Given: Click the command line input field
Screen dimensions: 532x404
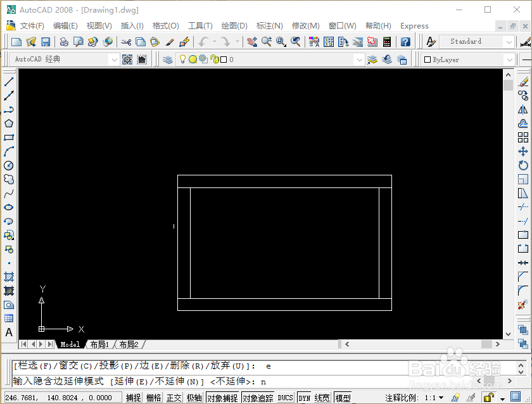Looking at the screenshot, I should 244,382.
